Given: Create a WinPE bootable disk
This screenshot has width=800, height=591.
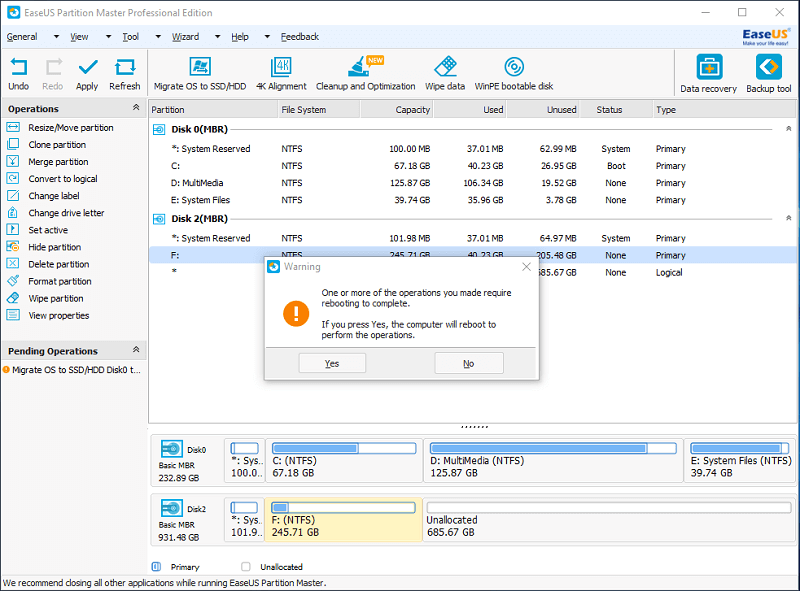Looking at the screenshot, I should 514,75.
